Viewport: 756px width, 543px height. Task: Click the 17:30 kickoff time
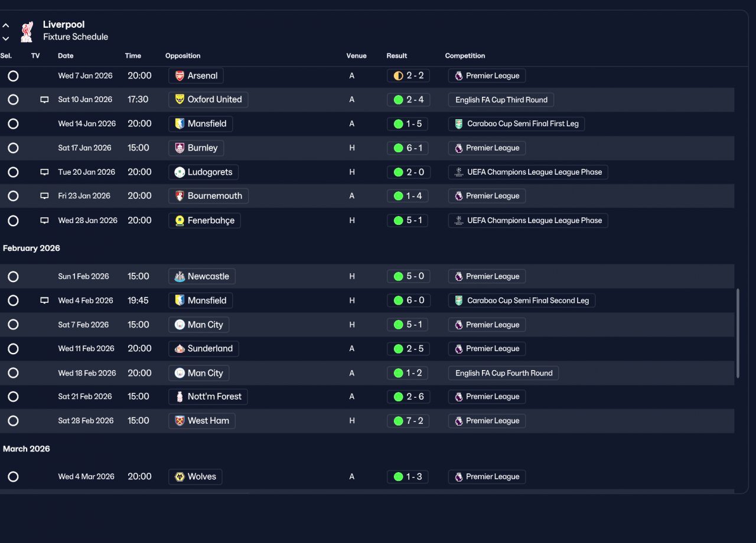click(138, 100)
